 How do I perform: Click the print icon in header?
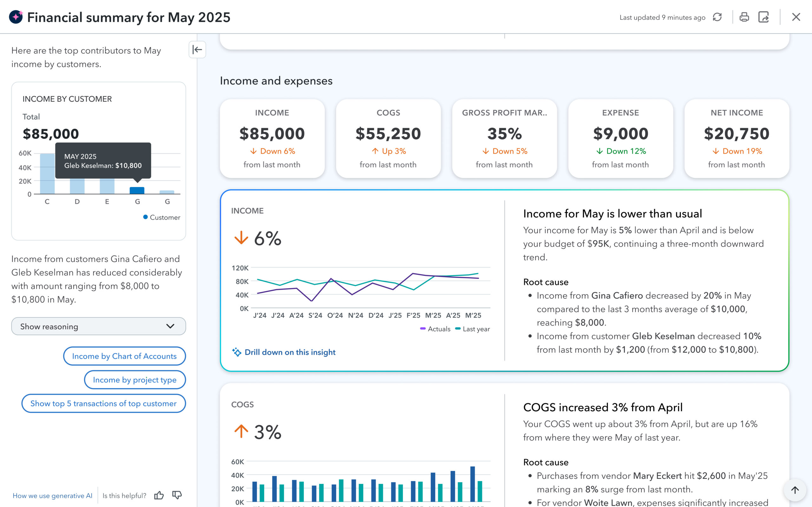pos(744,17)
